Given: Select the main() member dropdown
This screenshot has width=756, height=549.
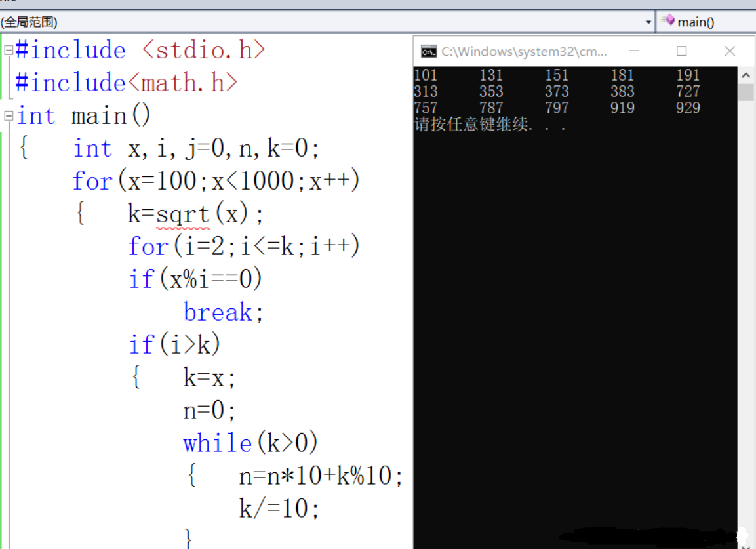Looking at the screenshot, I should tap(706, 22).
